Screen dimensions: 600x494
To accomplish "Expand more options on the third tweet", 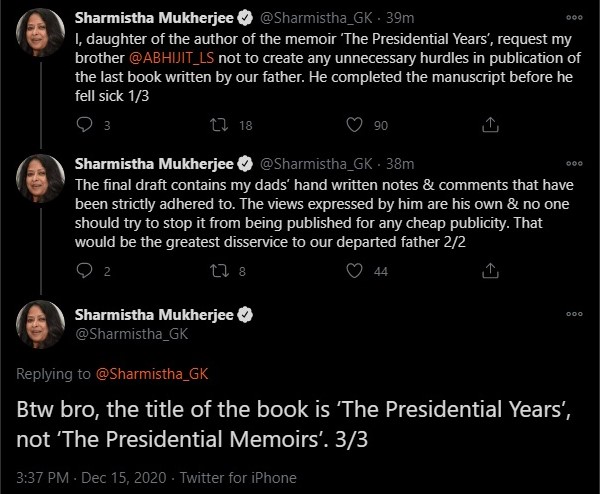I will 573,313.
